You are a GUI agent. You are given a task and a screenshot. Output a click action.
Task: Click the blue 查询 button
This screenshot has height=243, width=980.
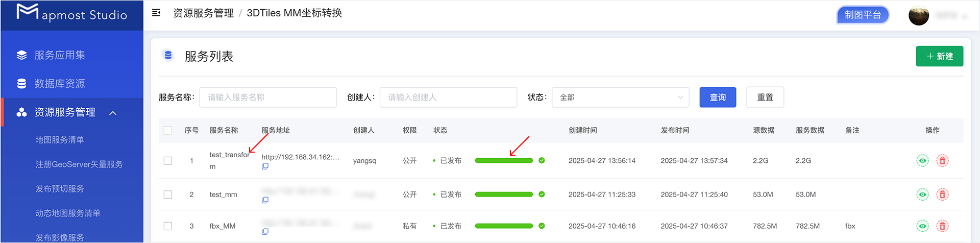click(x=718, y=98)
